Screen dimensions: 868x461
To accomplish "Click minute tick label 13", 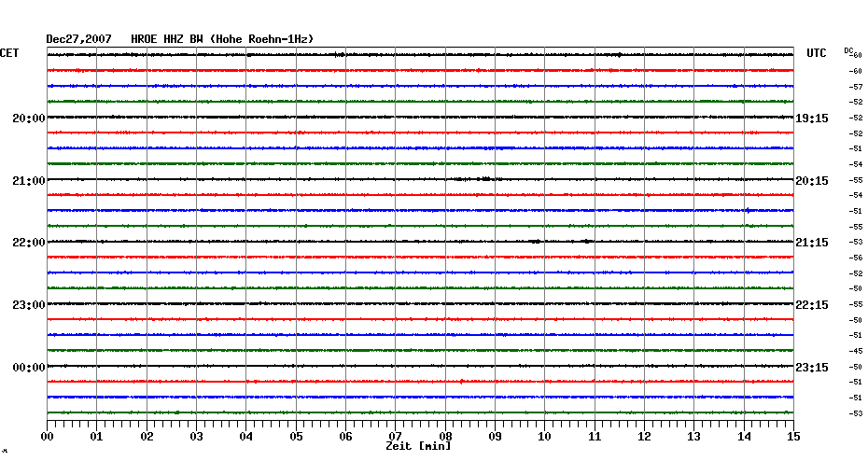I will coord(694,437).
